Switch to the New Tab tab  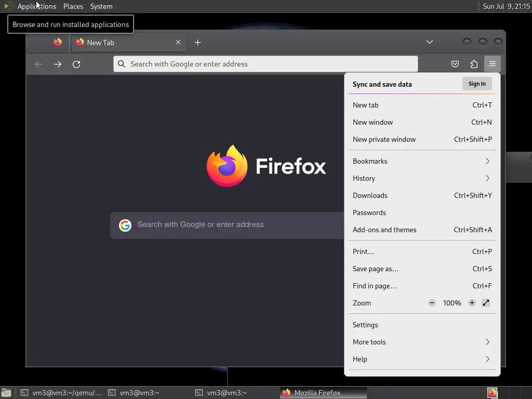[x=129, y=43]
